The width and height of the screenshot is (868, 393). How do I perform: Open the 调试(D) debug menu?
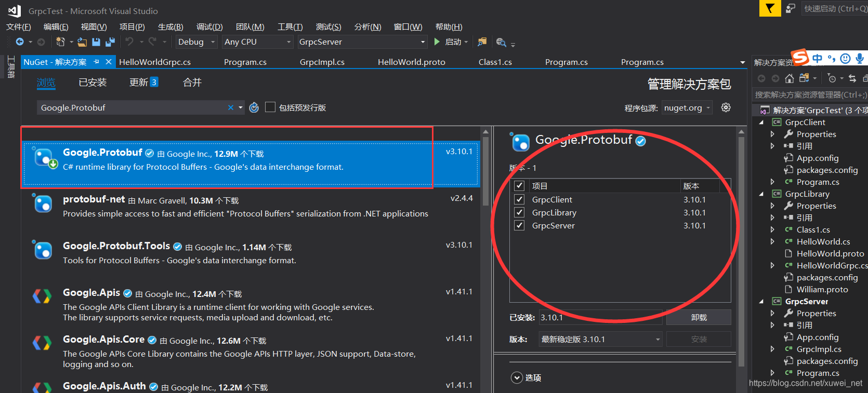point(209,26)
